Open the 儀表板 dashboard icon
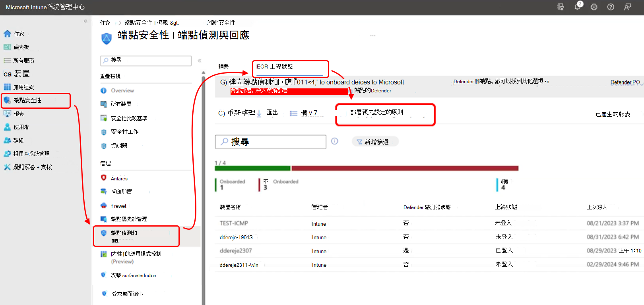Screen dimensions: 644x305 click(x=7, y=47)
